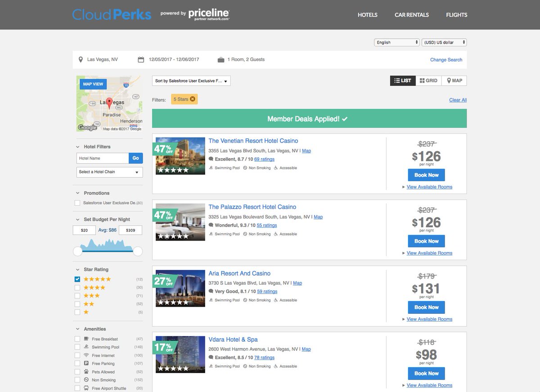The height and width of the screenshot is (392, 540).
Task: Click the Palazzo swimming pool amenity icon
Action: point(211,234)
